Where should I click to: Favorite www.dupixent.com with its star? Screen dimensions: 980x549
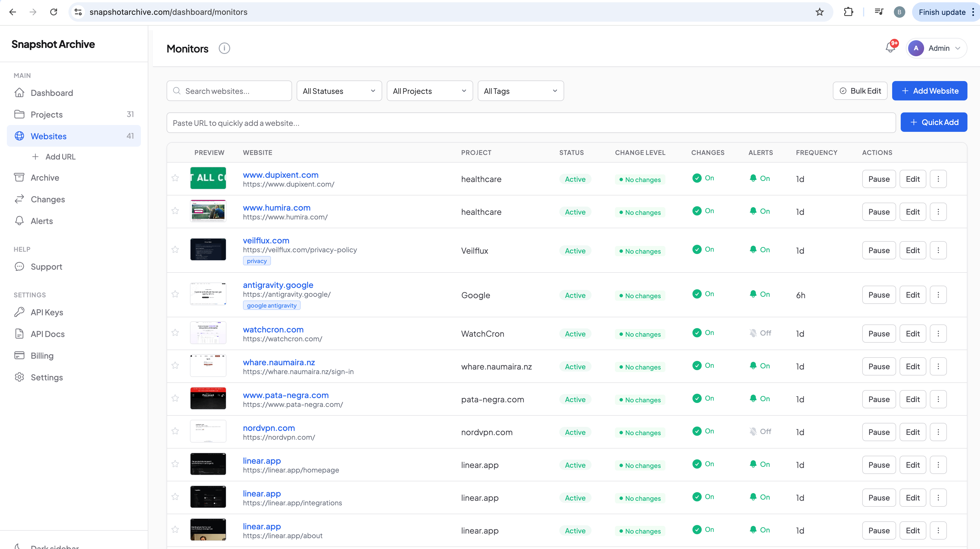click(175, 178)
